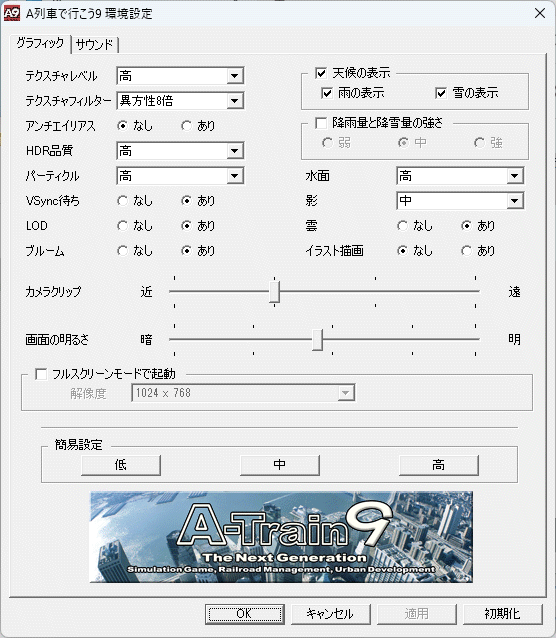Click the A9 application icon in title bar

(x=11, y=13)
